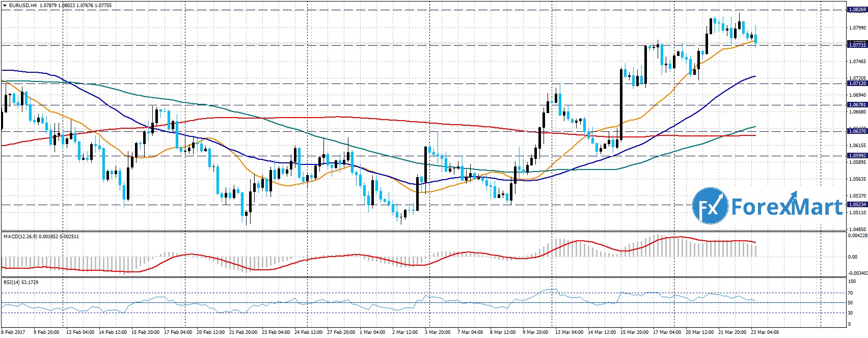This screenshot has height=338, width=868.
Task: Click the 15 Feb 20:00 time label
Action: pyautogui.click(x=146, y=332)
